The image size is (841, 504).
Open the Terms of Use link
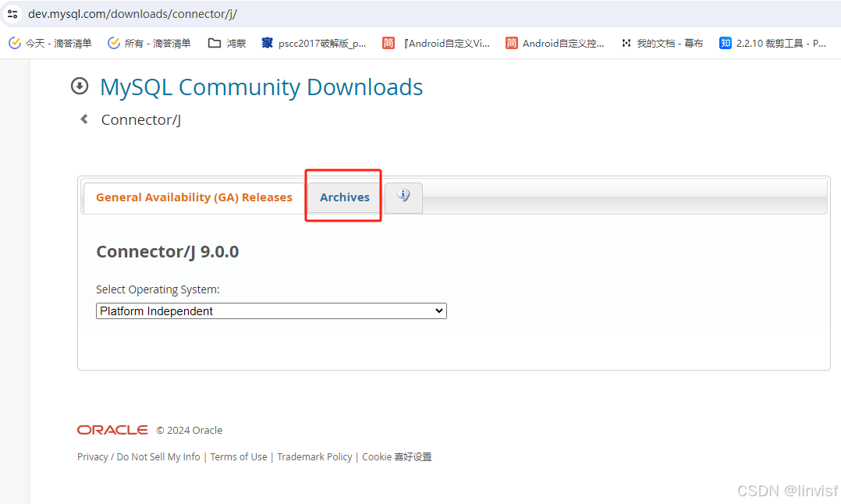click(x=239, y=457)
